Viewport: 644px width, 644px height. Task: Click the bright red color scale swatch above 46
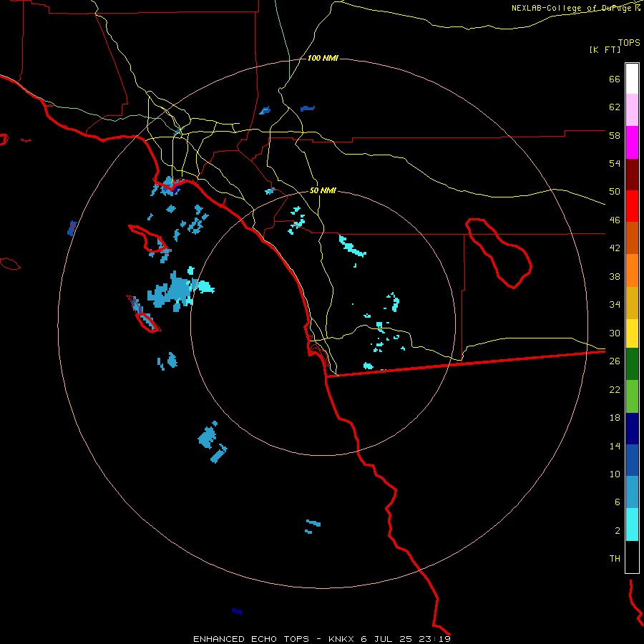point(632,206)
